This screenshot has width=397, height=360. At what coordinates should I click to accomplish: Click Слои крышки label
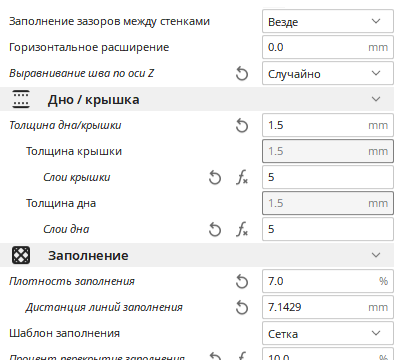tap(77, 178)
